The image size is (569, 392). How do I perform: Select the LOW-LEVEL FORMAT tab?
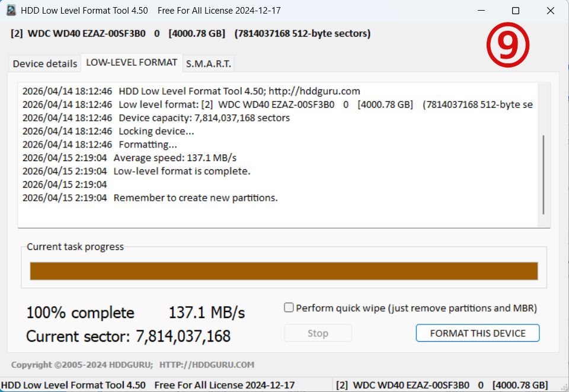click(x=132, y=62)
